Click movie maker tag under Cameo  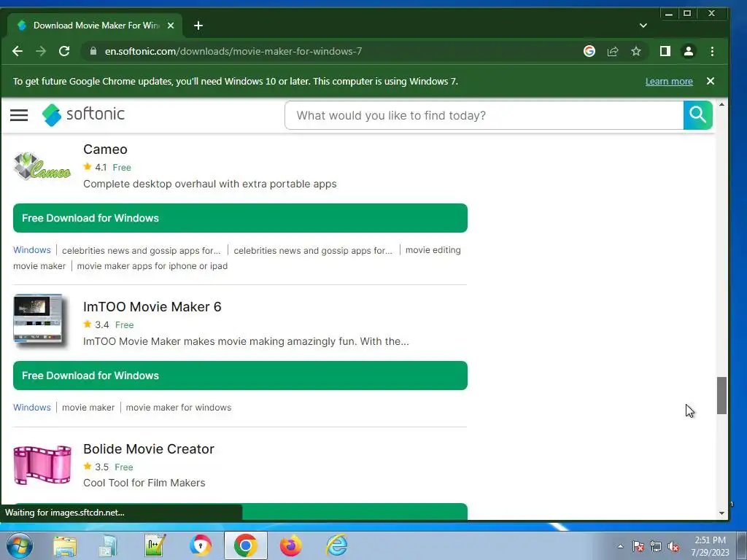click(39, 266)
